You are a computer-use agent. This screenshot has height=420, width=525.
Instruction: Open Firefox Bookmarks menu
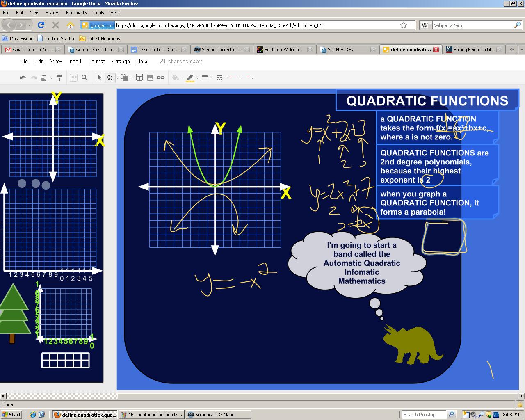[x=77, y=13]
